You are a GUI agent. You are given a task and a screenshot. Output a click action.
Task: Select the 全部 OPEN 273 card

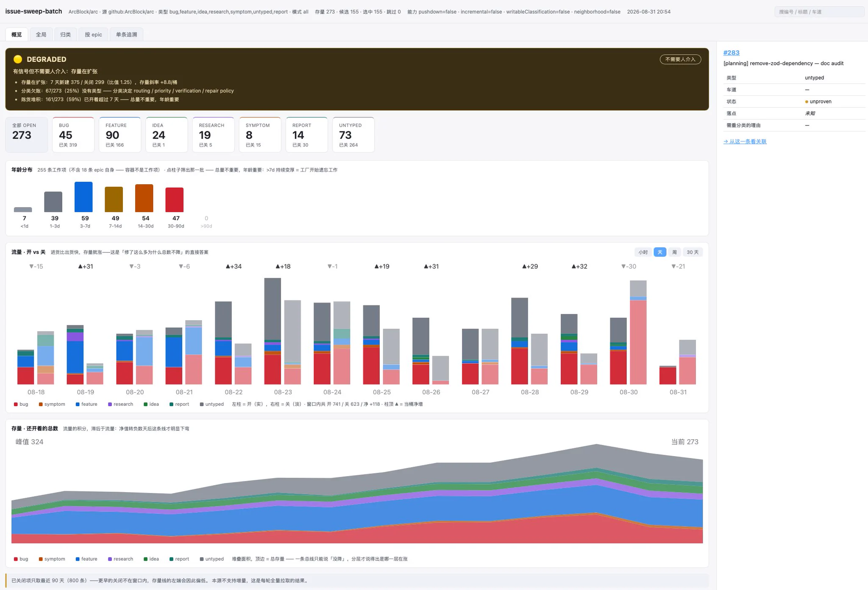click(26, 135)
